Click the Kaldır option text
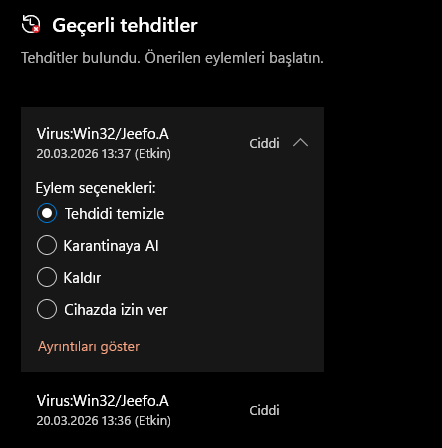The width and height of the screenshot is (442, 448). click(x=82, y=278)
